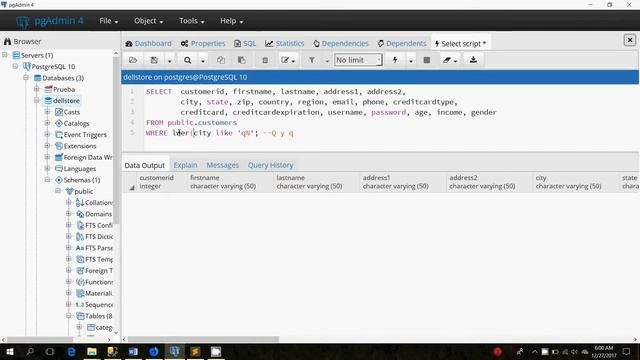Click line 5 of the SQL editor
The image size is (640, 360).
click(220, 133)
